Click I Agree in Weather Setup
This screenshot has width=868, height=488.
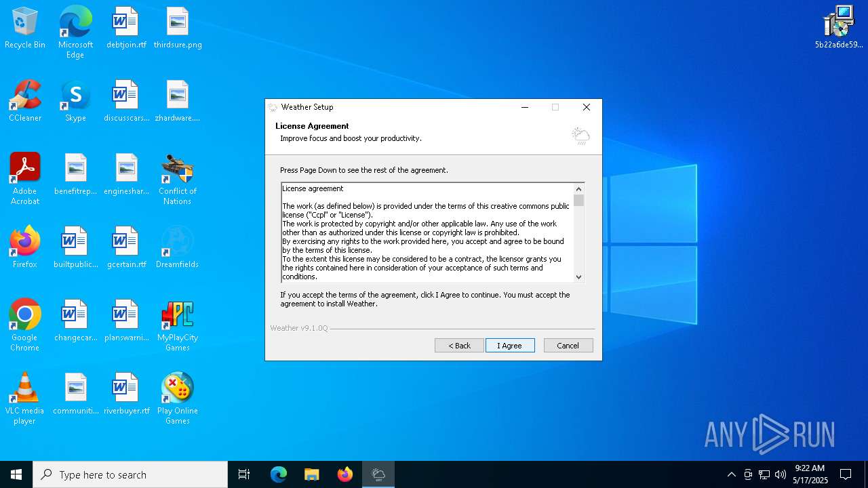pos(510,346)
